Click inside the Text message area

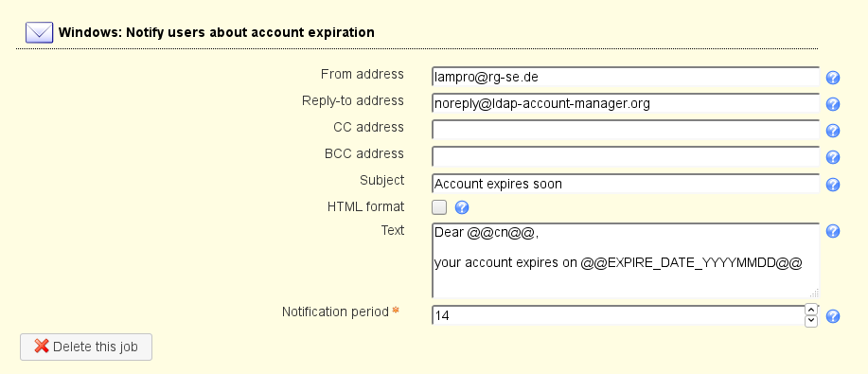point(625,261)
